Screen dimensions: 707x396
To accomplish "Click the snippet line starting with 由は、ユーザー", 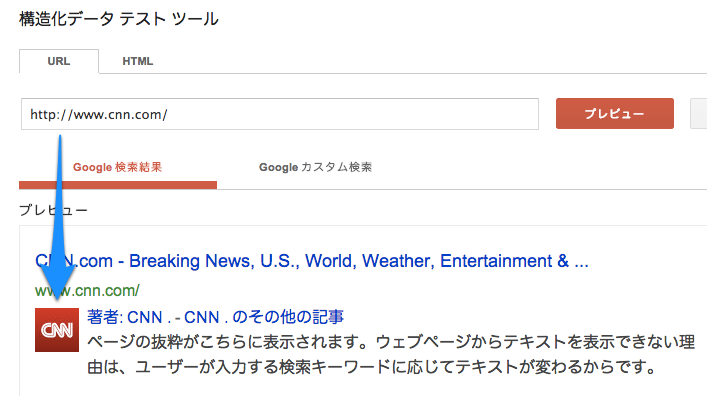I will (x=371, y=367).
